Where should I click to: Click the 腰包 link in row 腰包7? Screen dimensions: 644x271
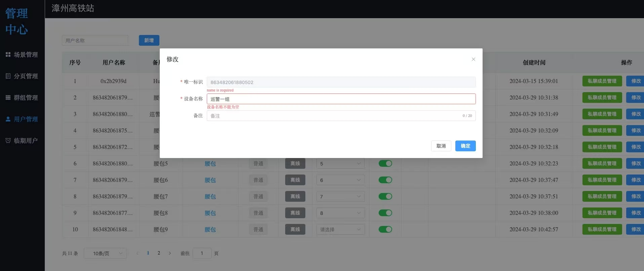(x=210, y=196)
